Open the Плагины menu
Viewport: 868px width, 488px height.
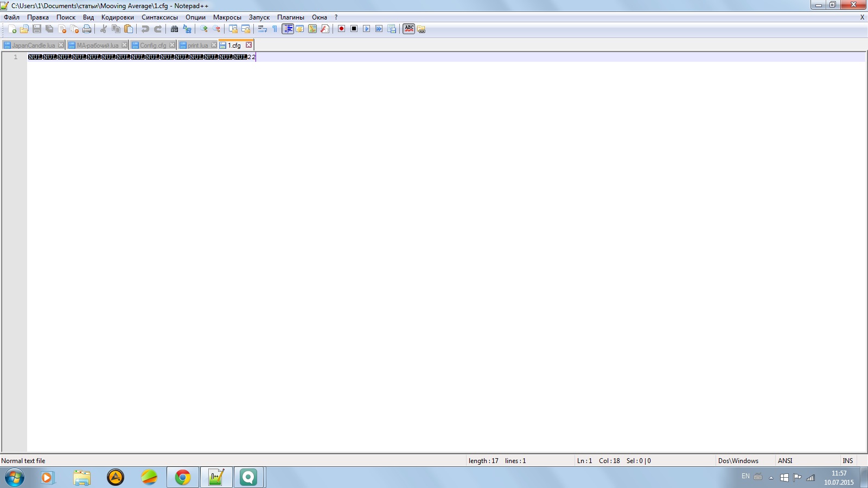click(x=290, y=17)
